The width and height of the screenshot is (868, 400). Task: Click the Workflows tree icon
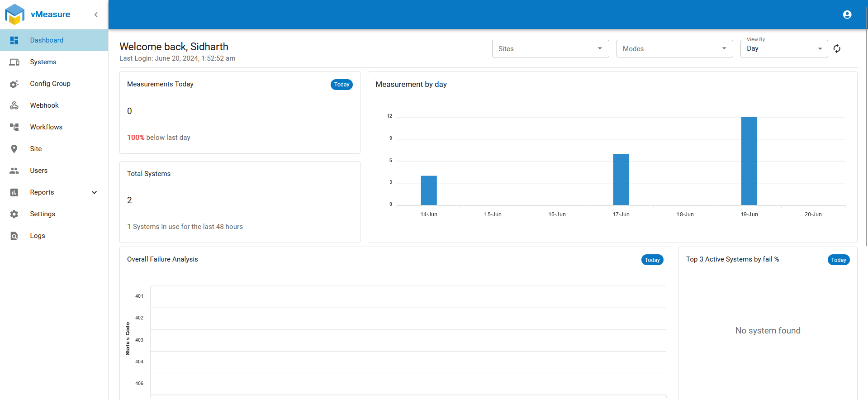(14, 127)
